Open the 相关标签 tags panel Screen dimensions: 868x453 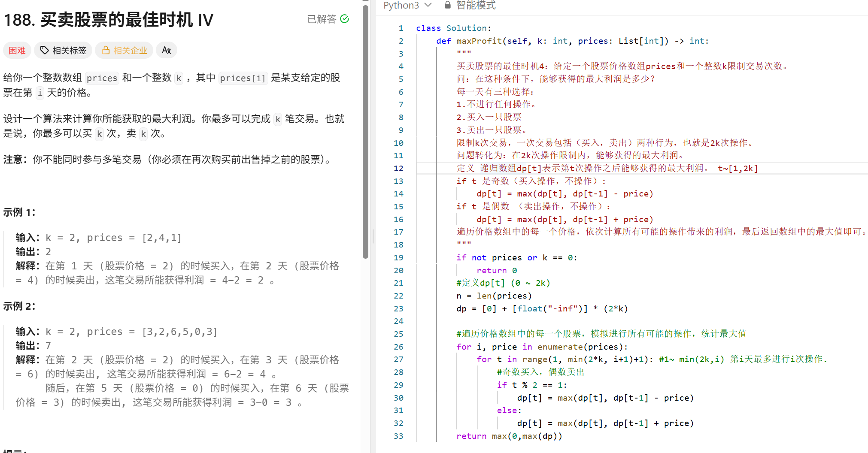pyautogui.click(x=63, y=50)
